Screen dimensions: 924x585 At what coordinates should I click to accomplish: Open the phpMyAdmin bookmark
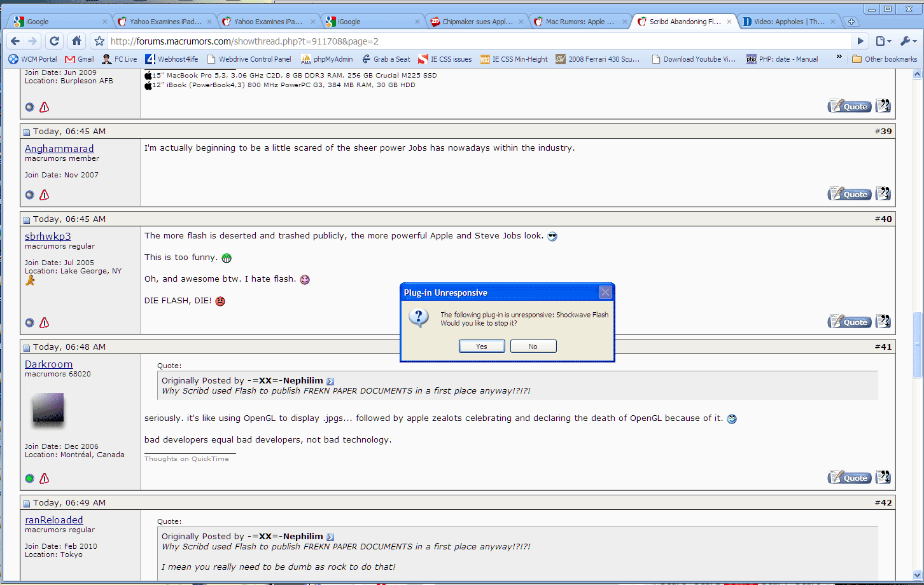click(326, 59)
